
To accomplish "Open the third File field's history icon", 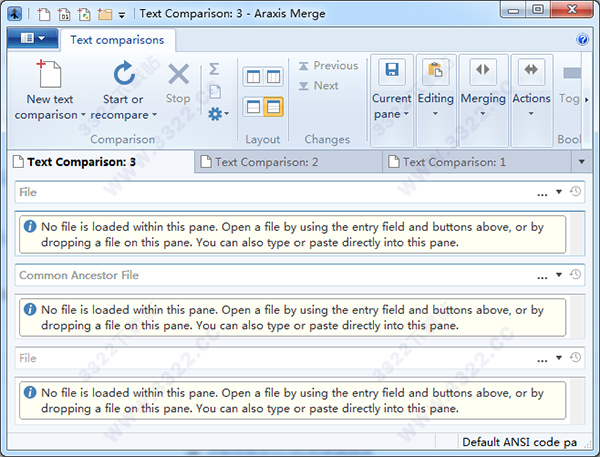I will click(575, 357).
